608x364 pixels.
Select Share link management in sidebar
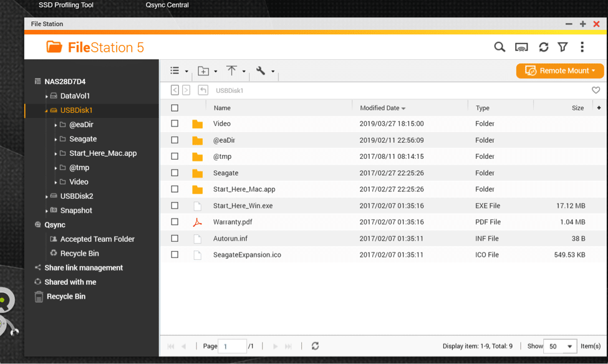(84, 268)
